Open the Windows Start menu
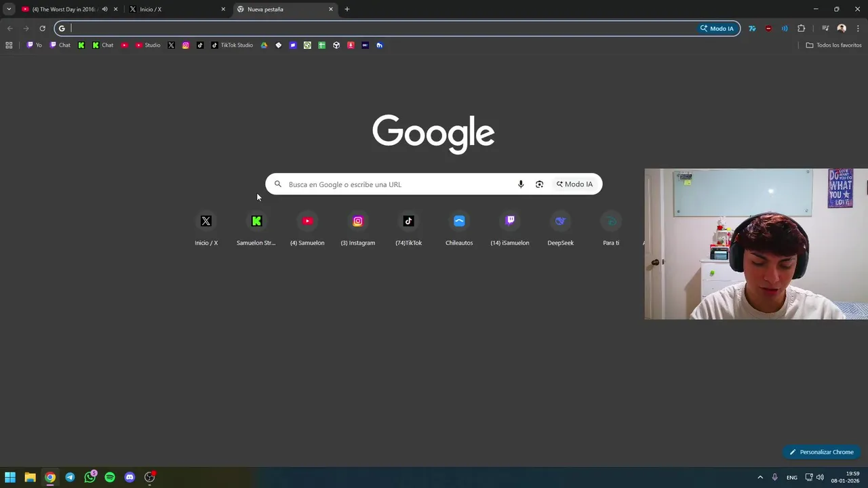Viewport: 868px width, 488px height. click(10, 477)
